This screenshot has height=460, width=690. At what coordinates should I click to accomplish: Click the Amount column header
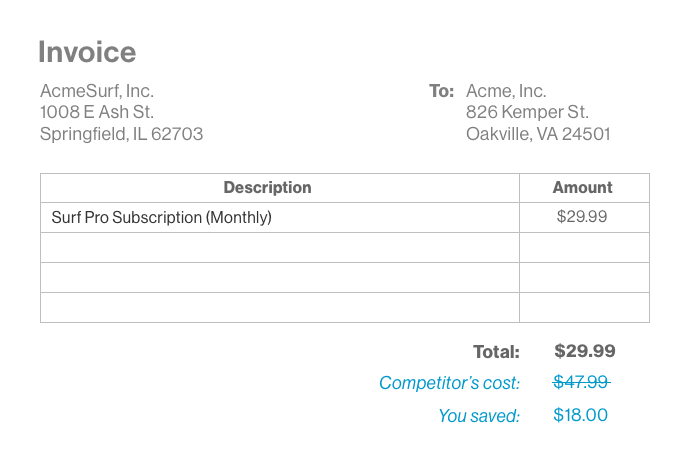(582, 188)
